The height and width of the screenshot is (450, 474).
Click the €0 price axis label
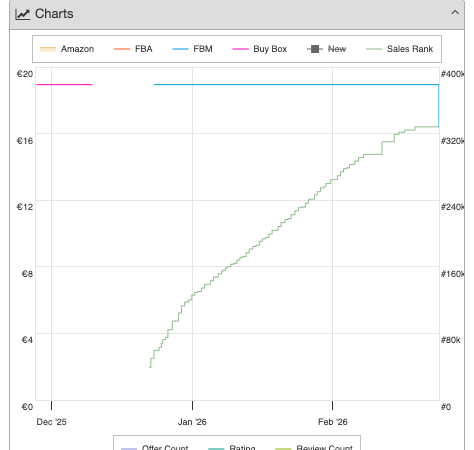[27, 407]
